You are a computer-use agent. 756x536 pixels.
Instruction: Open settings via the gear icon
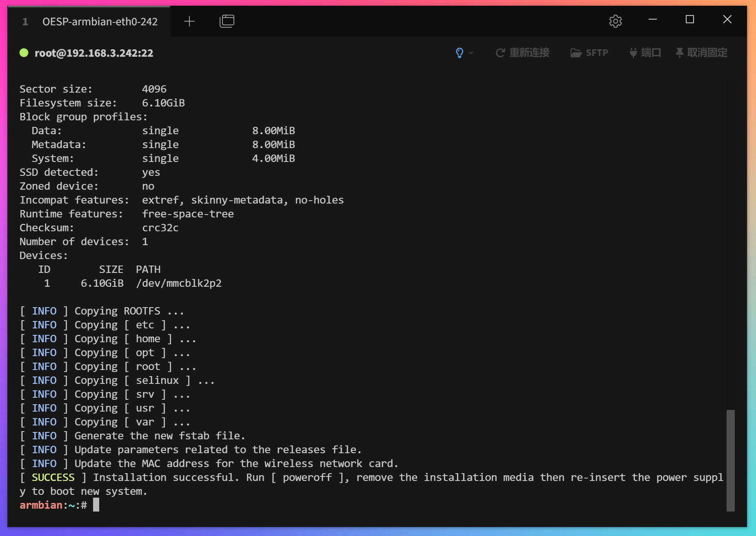615,21
